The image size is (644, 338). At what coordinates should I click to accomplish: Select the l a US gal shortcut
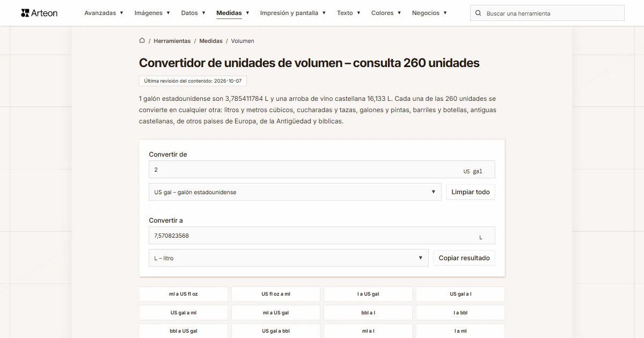coord(368,294)
